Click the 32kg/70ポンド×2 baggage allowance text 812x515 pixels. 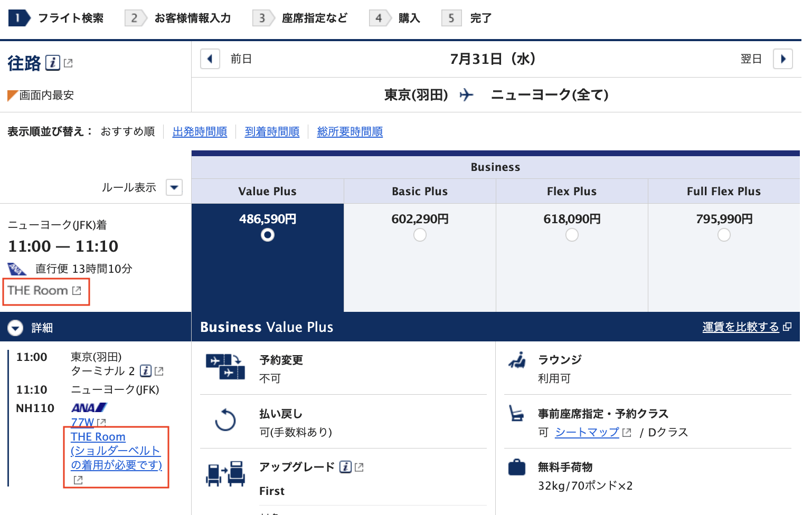(x=585, y=485)
